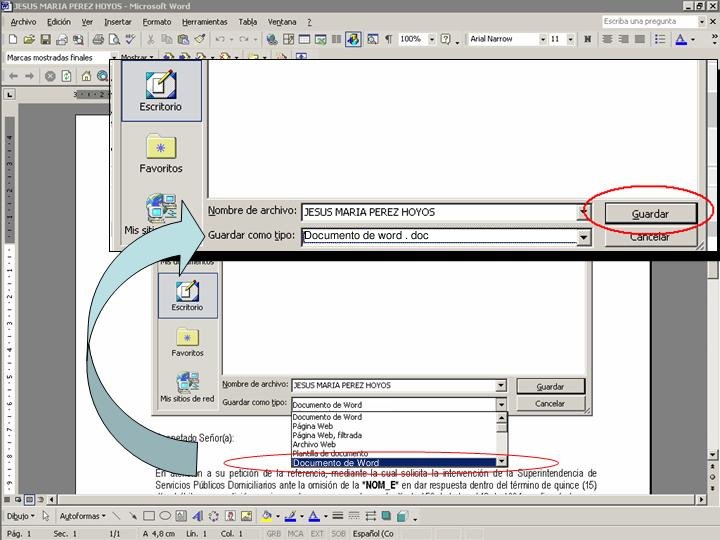Toggle the Show/Hide paragraph marks button
The width and height of the screenshot is (720, 540).
(388, 39)
